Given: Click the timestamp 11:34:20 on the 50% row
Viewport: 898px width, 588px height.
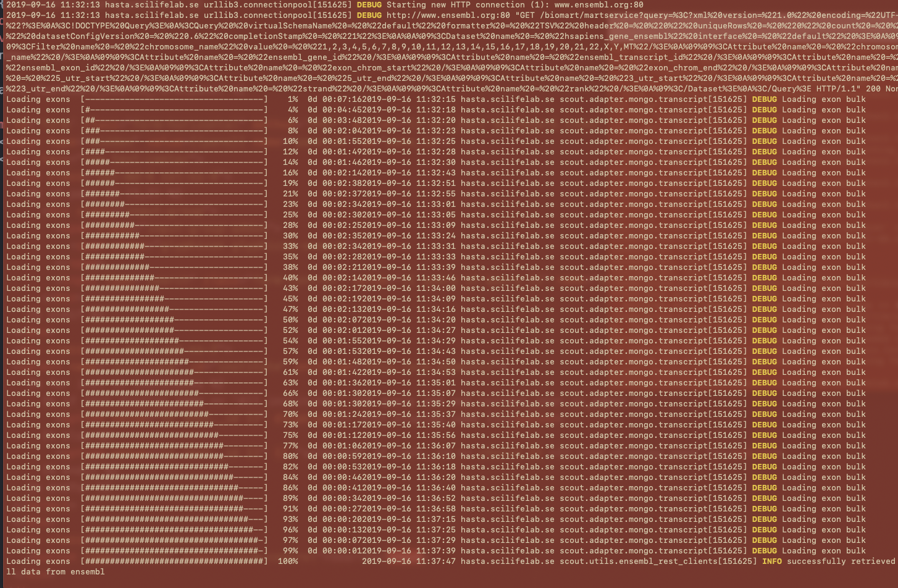Looking at the screenshot, I should pyautogui.click(x=435, y=320).
